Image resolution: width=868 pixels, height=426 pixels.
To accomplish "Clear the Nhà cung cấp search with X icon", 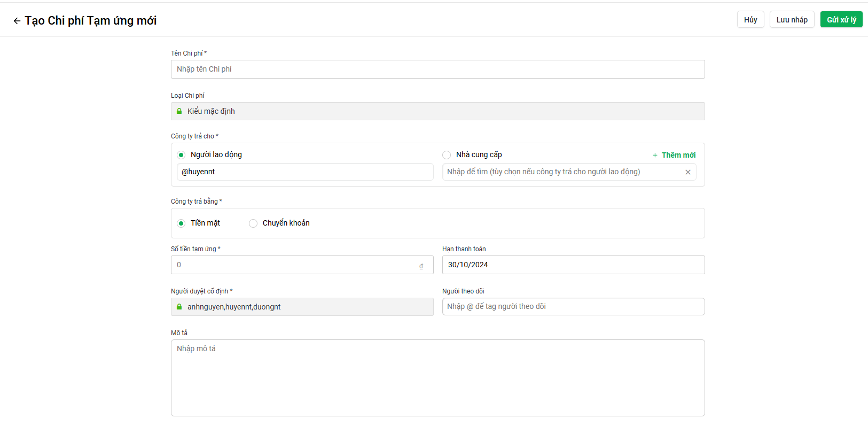I will point(688,172).
